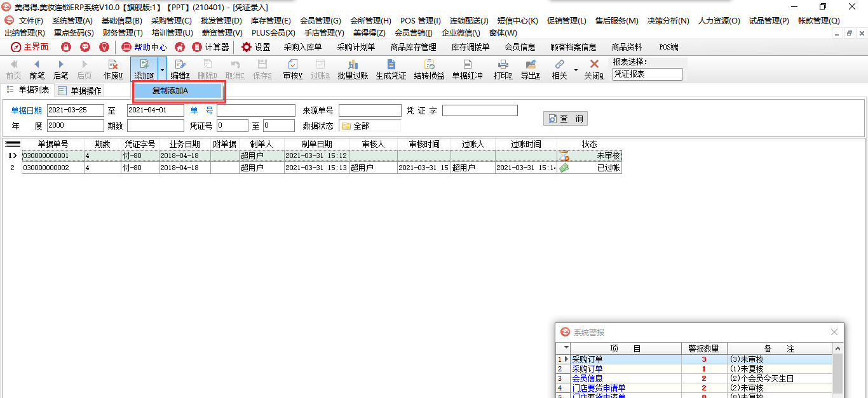The height and width of the screenshot is (398, 868).
Task: Click the 单据单号 column header
Action: [53, 144]
